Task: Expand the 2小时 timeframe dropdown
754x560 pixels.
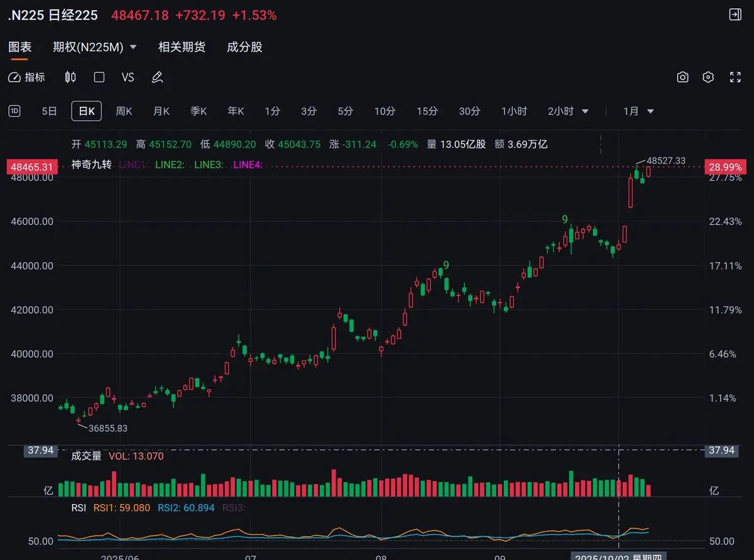Action: point(568,111)
